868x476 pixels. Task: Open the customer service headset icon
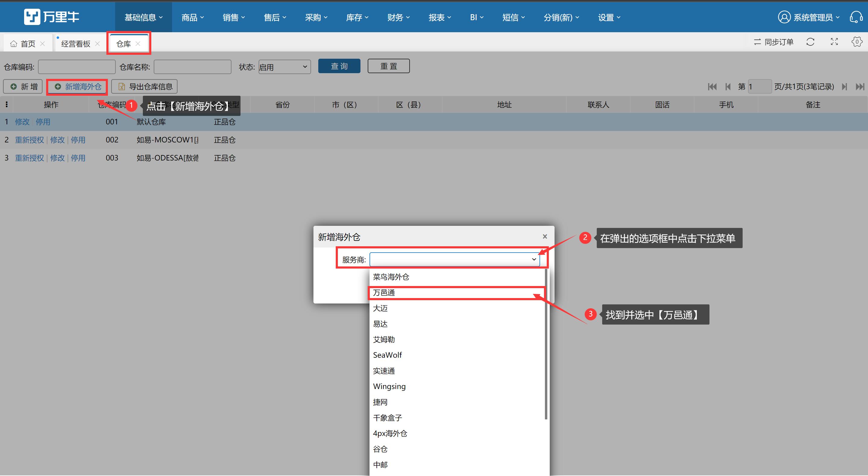(856, 17)
